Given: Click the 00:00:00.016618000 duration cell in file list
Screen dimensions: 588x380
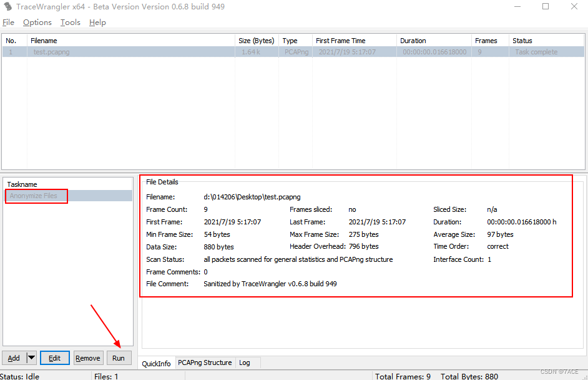Looking at the screenshot, I should click(x=434, y=52).
